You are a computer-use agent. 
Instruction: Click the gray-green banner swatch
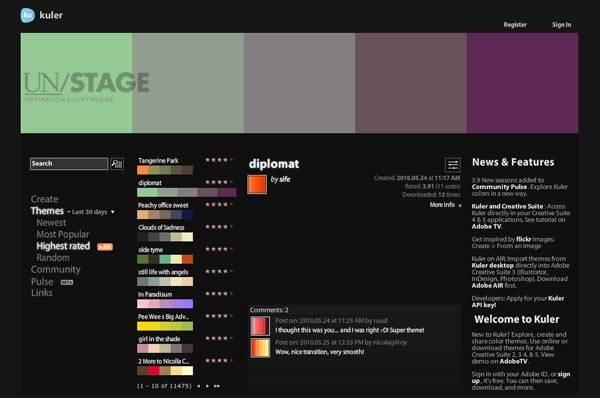click(188, 83)
